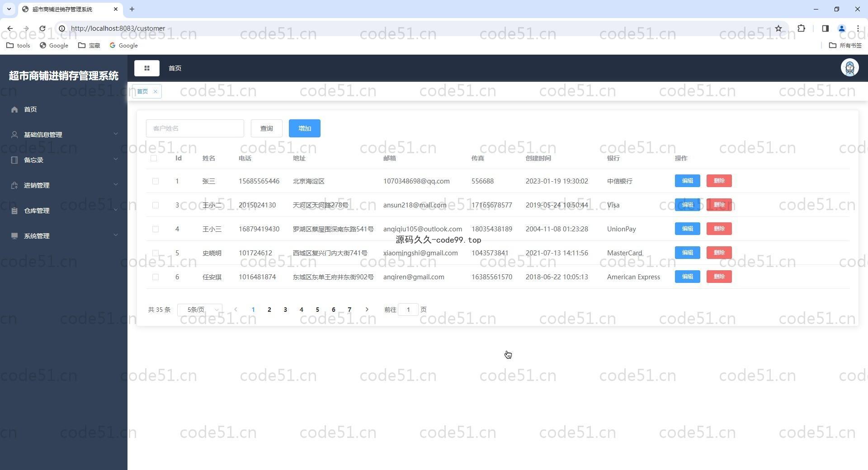Delete the 张三 customer record
The image size is (868, 470).
[x=719, y=181]
